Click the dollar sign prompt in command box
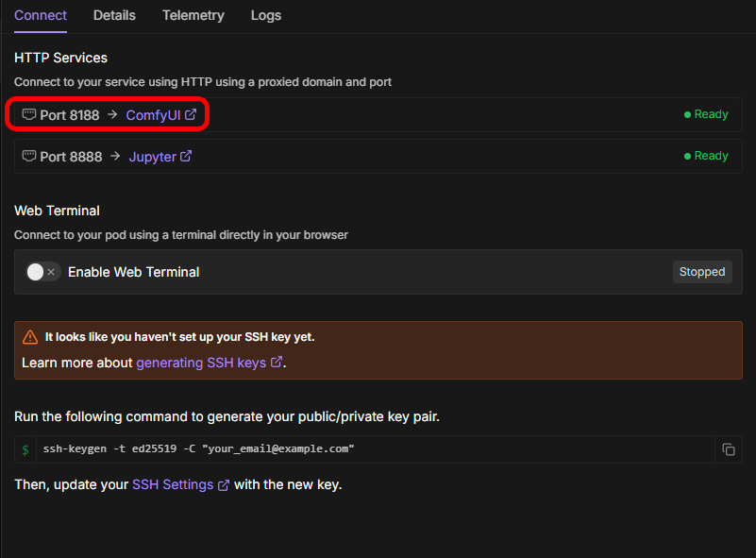Screen dimensions: 756x558 coord(25,450)
